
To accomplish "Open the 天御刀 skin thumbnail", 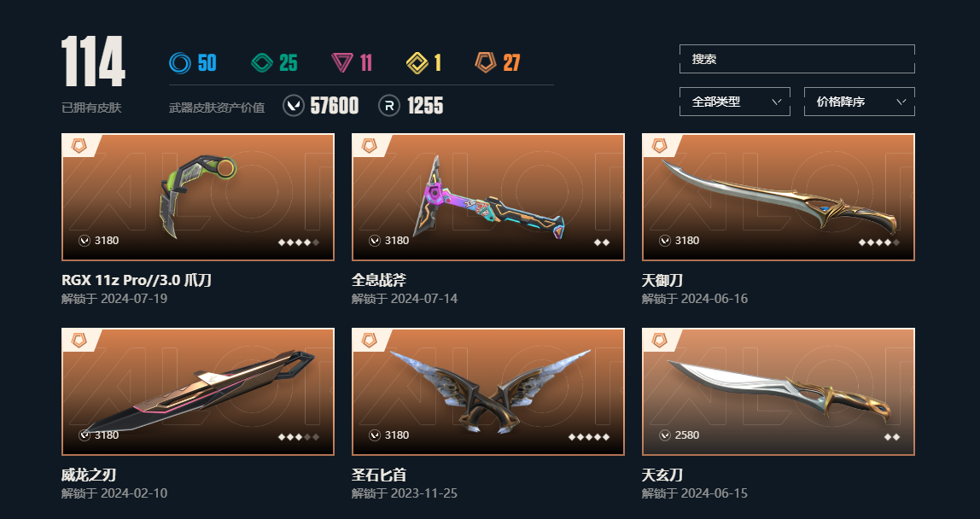I will coord(779,197).
